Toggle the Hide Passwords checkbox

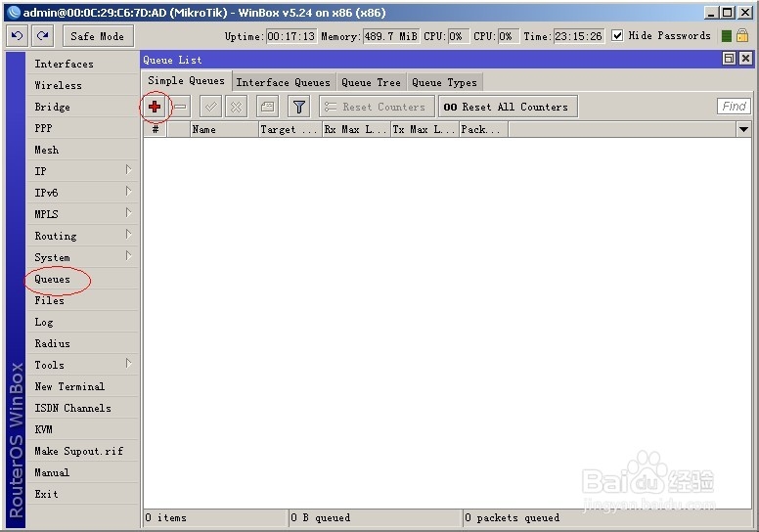(617, 35)
